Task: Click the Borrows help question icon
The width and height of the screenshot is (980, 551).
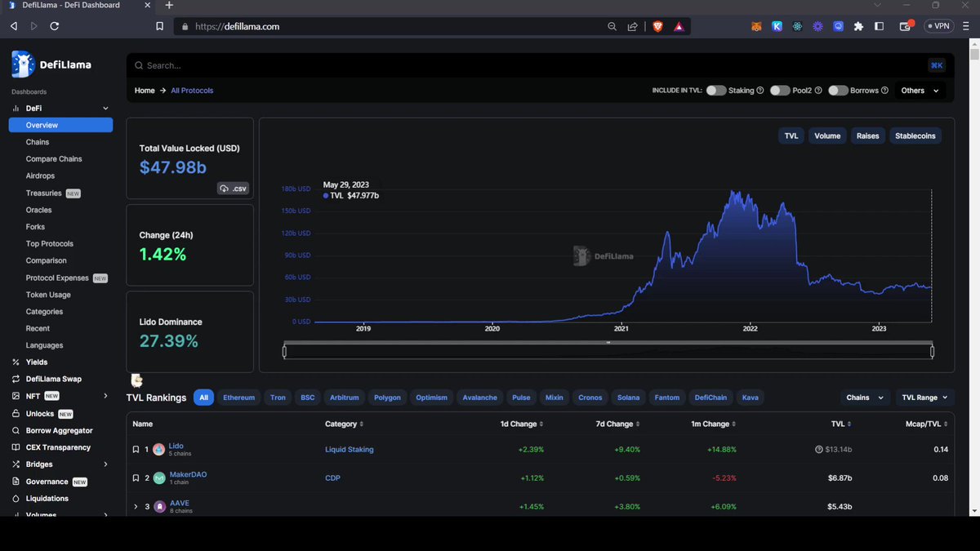Action: point(885,91)
